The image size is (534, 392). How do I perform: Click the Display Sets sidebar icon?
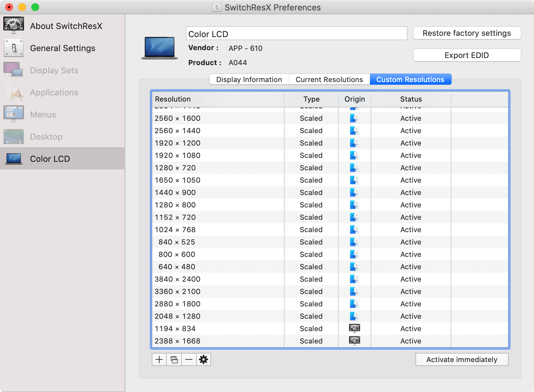(x=14, y=70)
